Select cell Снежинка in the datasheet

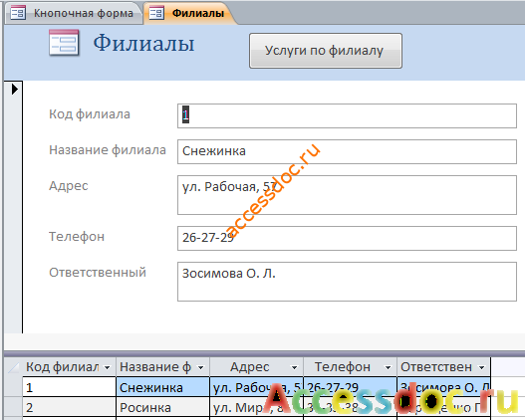162,387
